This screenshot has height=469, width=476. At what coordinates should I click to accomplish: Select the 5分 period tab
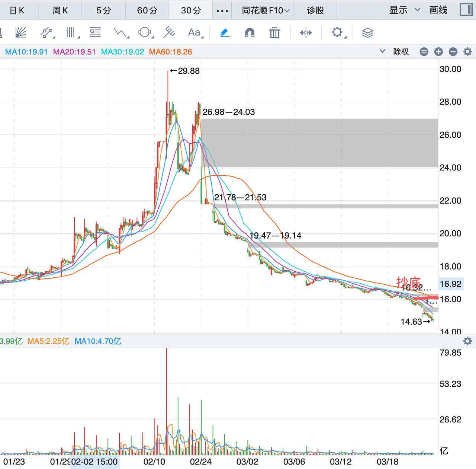(x=103, y=10)
